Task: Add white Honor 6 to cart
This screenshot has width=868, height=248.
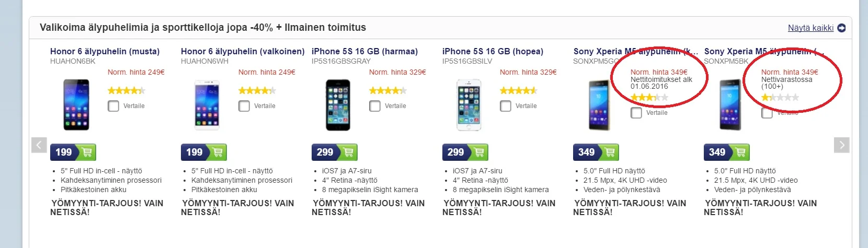Action: 218,152
